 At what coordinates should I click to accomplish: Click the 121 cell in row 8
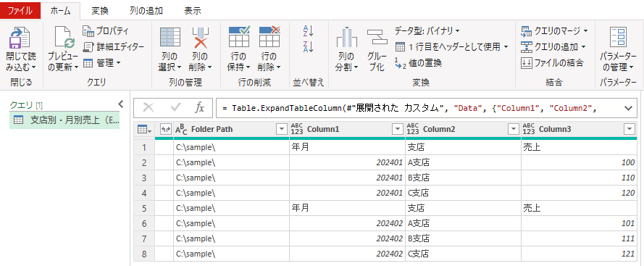579,254
